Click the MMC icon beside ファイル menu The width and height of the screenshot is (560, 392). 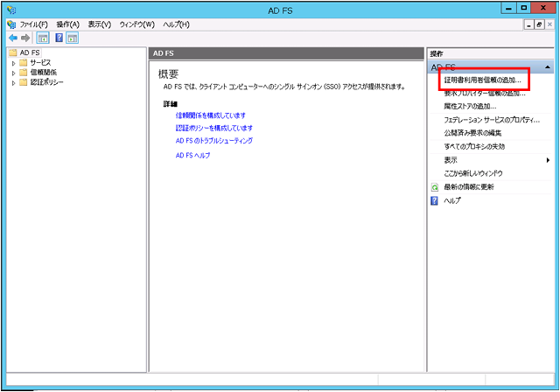(11, 24)
